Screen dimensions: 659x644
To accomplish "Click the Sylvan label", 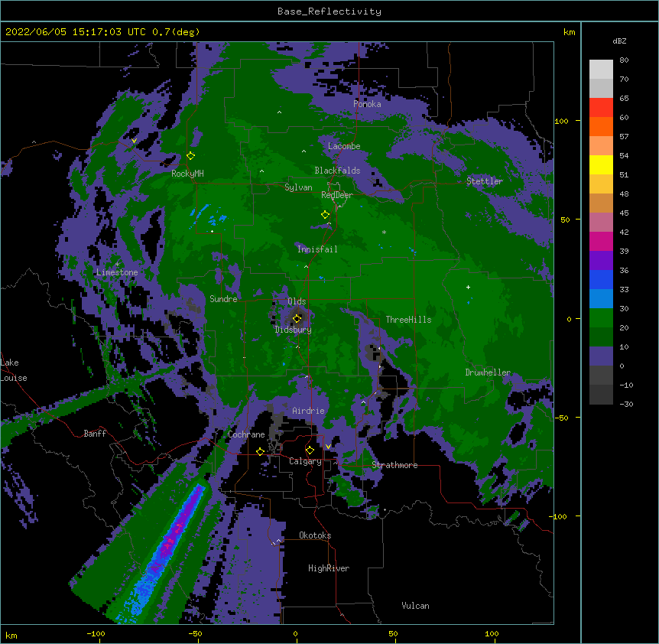I will (x=298, y=187).
